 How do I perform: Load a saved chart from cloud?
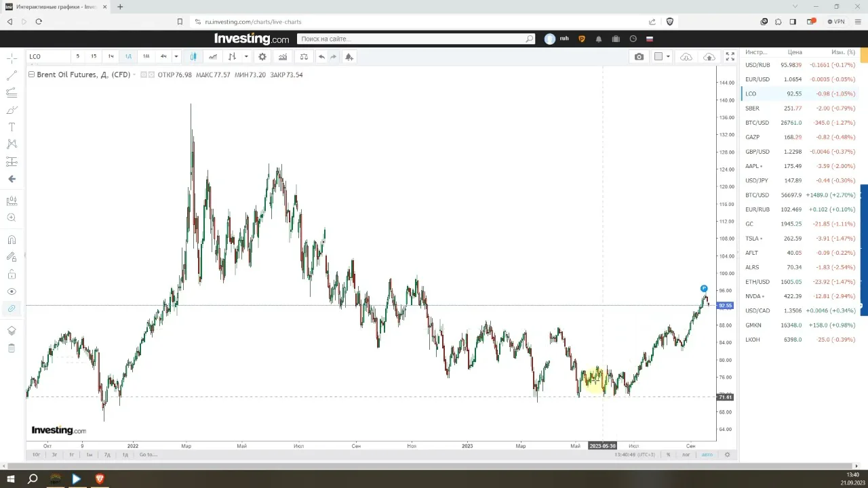pyautogui.click(x=686, y=57)
